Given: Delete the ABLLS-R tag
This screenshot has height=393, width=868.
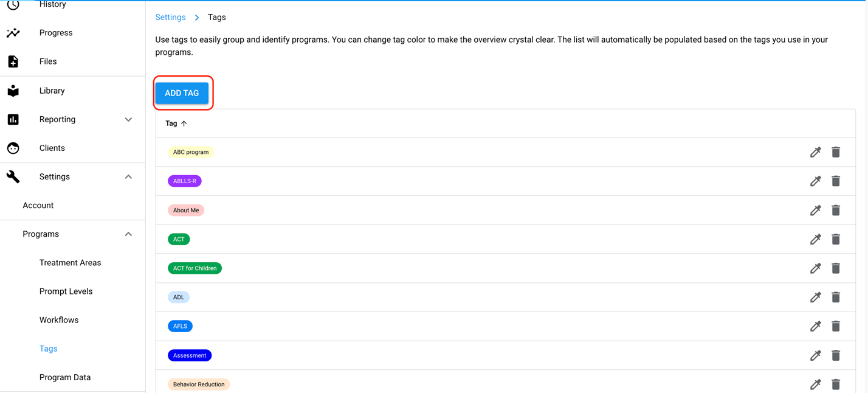Looking at the screenshot, I should click(x=836, y=181).
